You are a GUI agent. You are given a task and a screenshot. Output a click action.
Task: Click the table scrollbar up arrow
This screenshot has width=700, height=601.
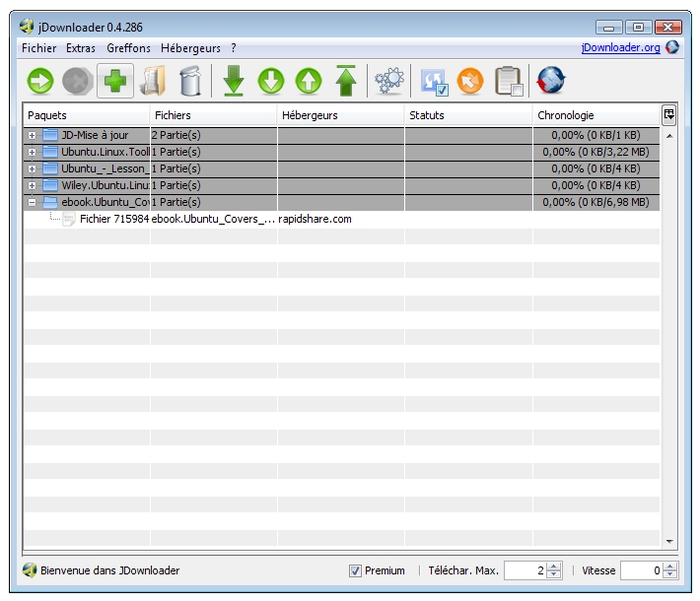(x=669, y=136)
